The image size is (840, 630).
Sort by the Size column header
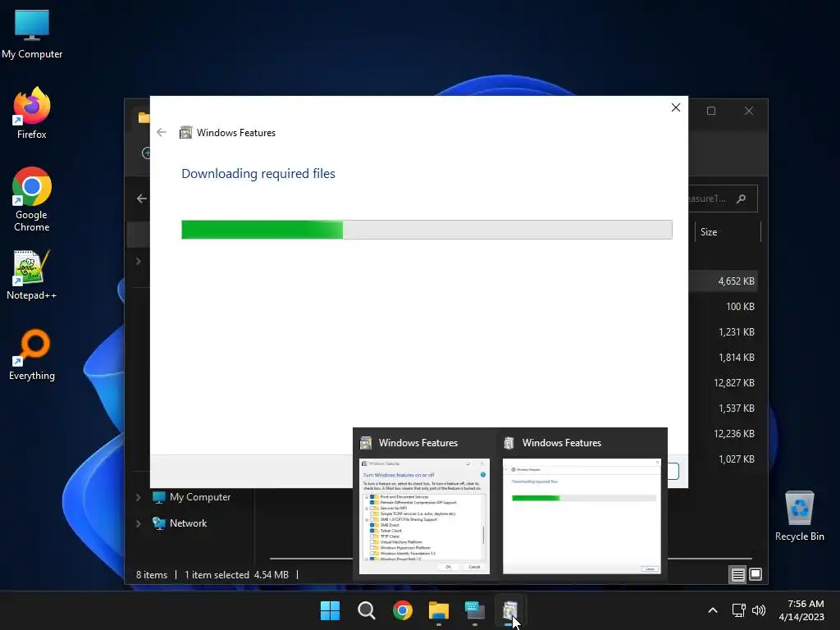tap(727, 232)
